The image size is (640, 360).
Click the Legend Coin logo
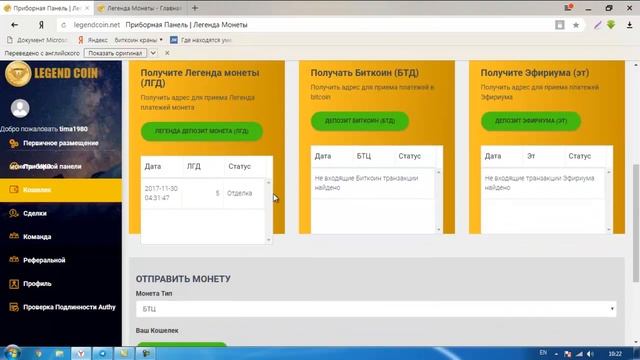52,73
